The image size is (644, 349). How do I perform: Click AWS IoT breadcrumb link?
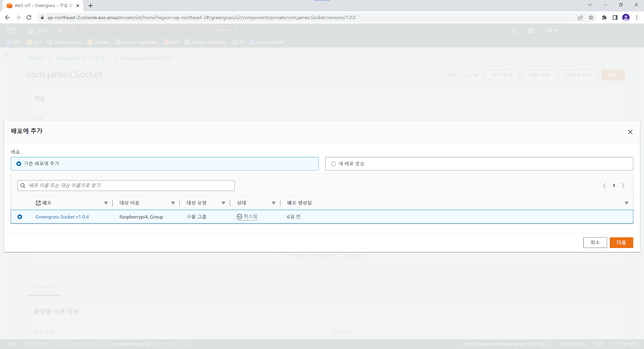pyautogui.click(x=35, y=58)
